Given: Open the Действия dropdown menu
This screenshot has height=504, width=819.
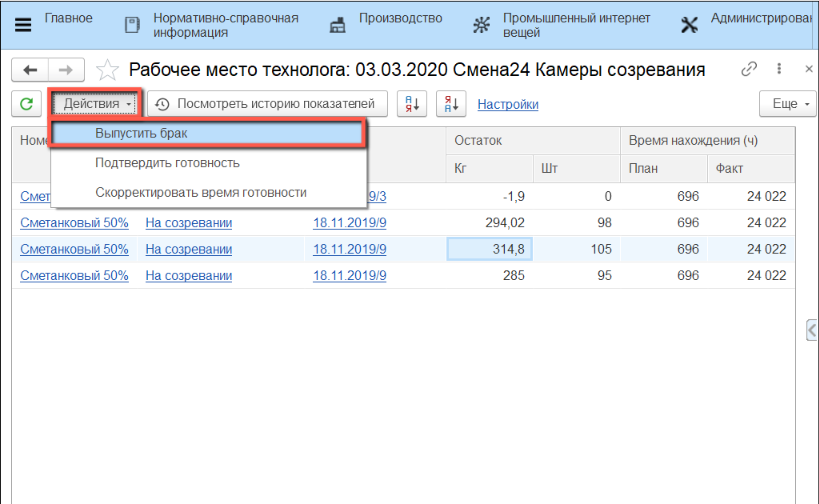Looking at the screenshot, I should (97, 104).
